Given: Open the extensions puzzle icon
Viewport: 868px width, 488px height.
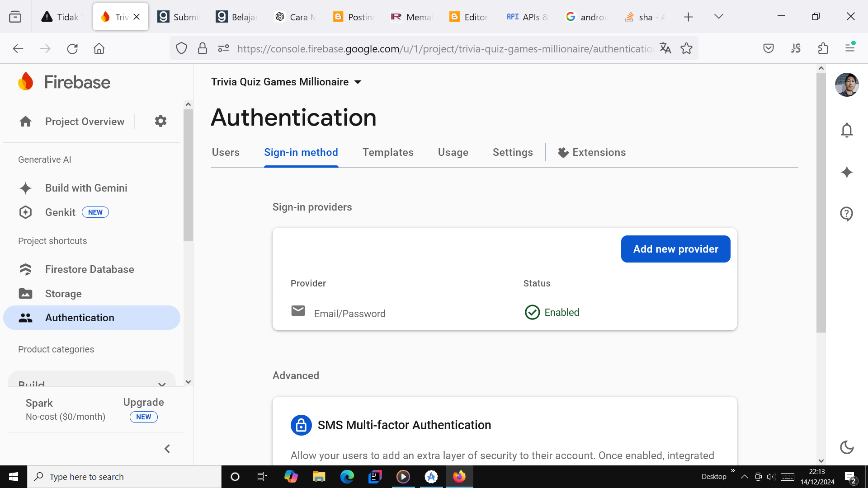Looking at the screenshot, I should (x=823, y=48).
